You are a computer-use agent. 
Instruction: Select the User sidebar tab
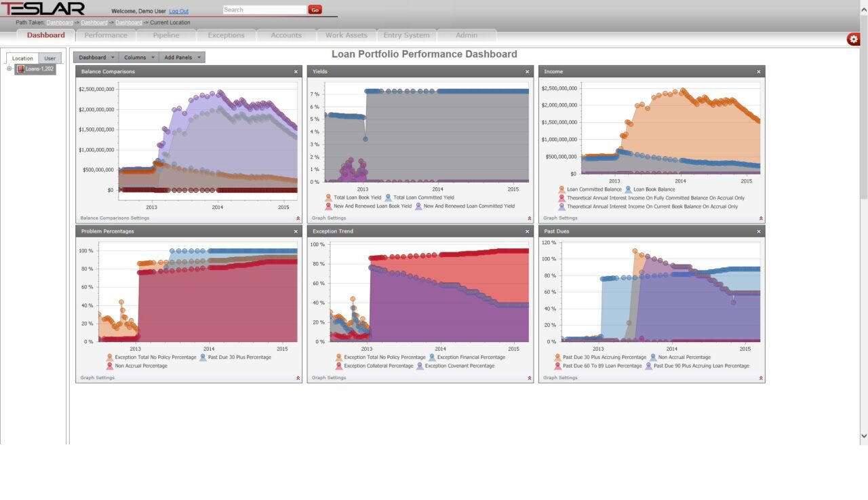coord(50,58)
